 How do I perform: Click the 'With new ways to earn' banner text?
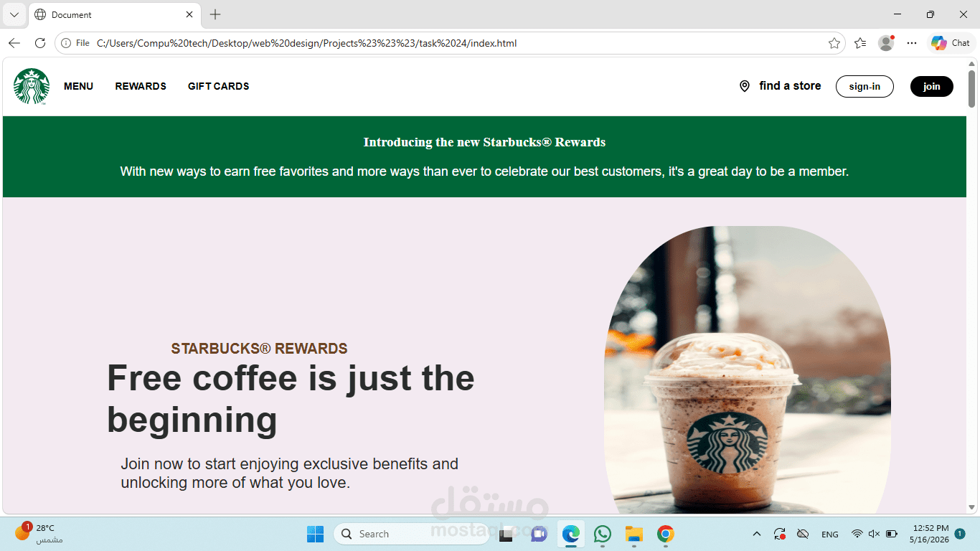point(484,171)
